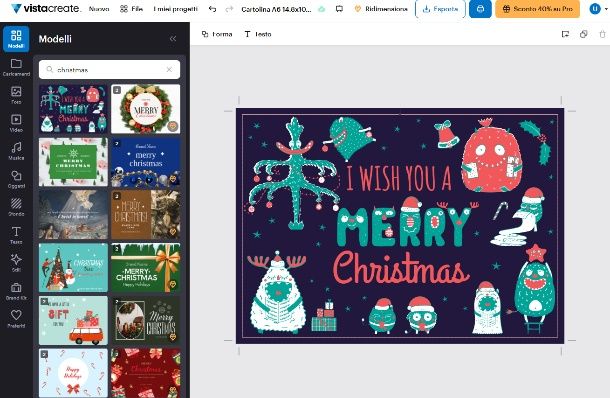610x398 pixels.
Task: Collapse the Modelli panel with double chevron
Action: point(173,39)
